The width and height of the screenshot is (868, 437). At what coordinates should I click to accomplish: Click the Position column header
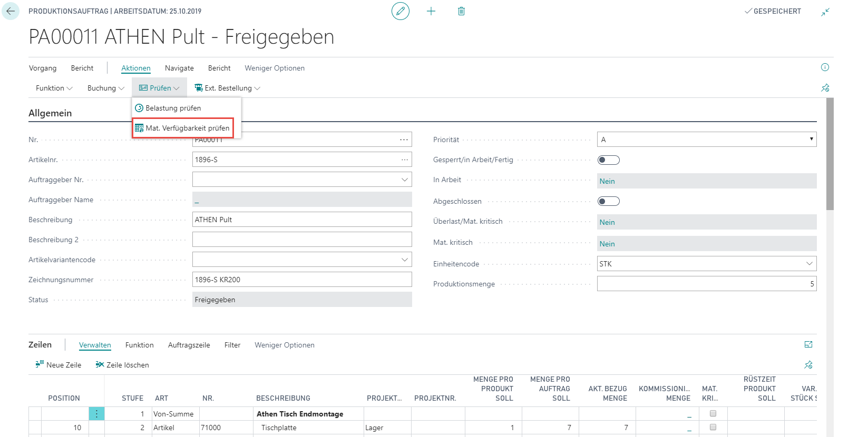pyautogui.click(x=64, y=398)
